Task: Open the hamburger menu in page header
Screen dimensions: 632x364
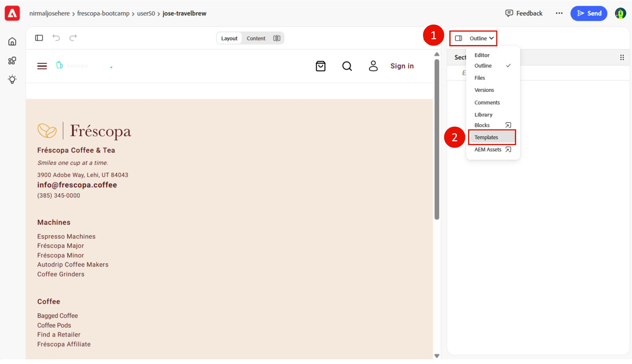Action: (x=42, y=66)
